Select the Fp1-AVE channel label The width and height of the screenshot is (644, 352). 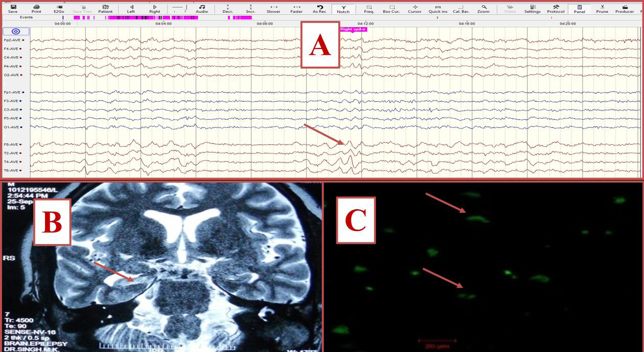(x=13, y=92)
